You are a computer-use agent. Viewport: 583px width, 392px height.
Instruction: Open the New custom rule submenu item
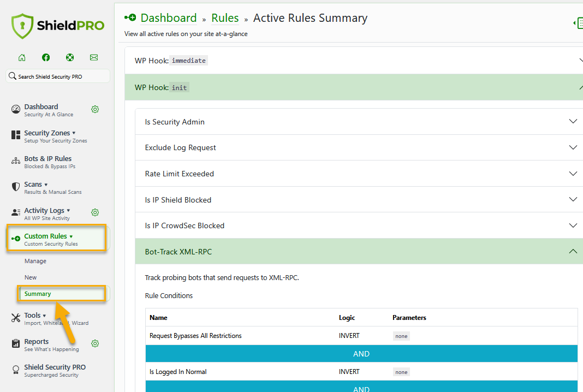(x=31, y=277)
